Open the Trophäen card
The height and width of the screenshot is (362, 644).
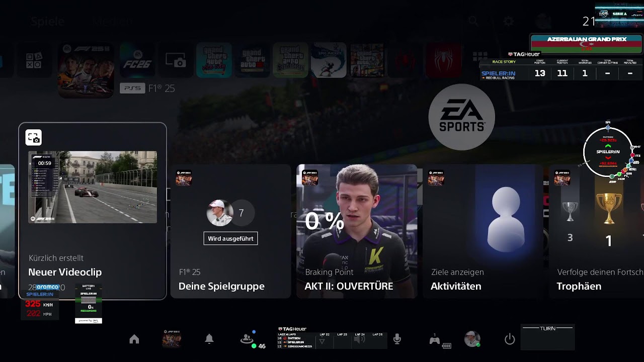pos(596,231)
